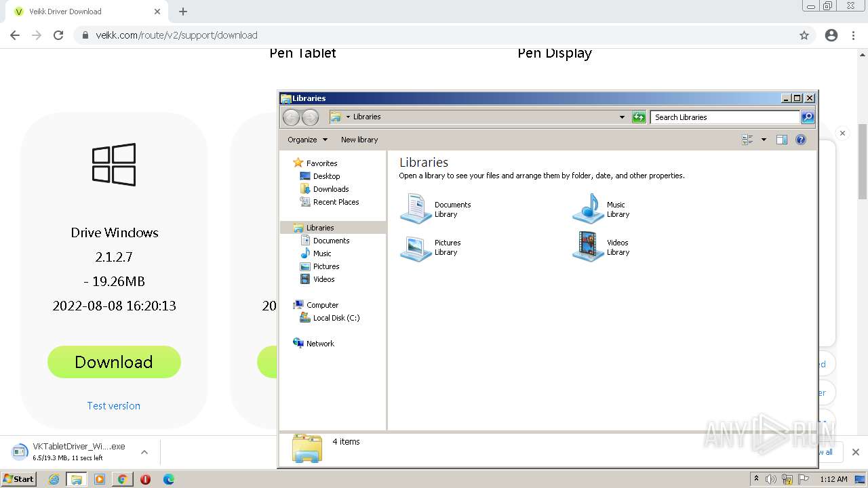The height and width of the screenshot is (488, 868).
Task: Click the search magnifier in Libraries window
Action: 808,117
